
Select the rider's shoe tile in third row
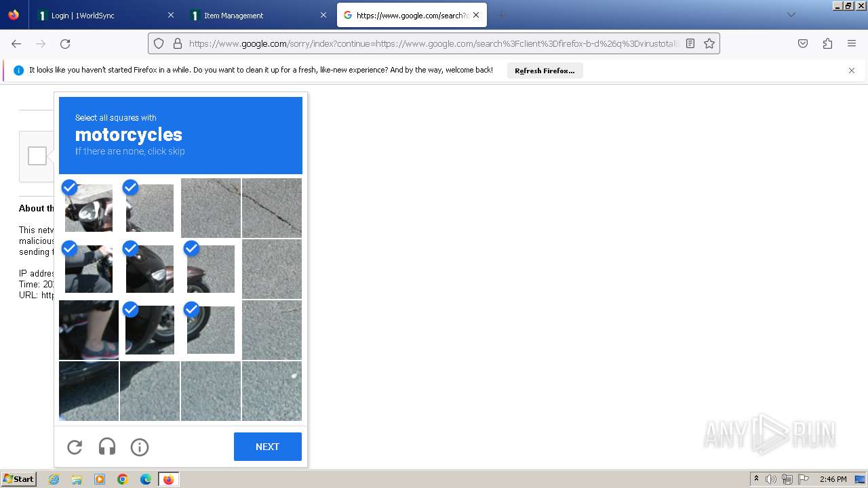tap(89, 330)
